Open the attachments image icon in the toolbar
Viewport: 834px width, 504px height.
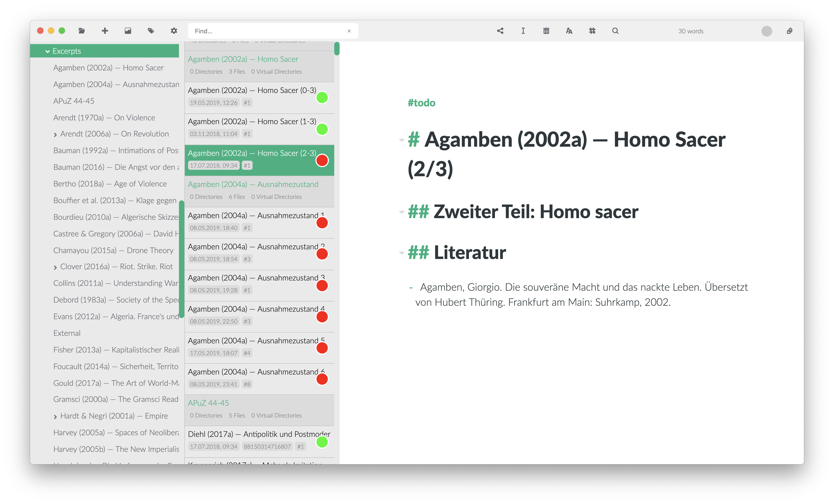click(128, 31)
